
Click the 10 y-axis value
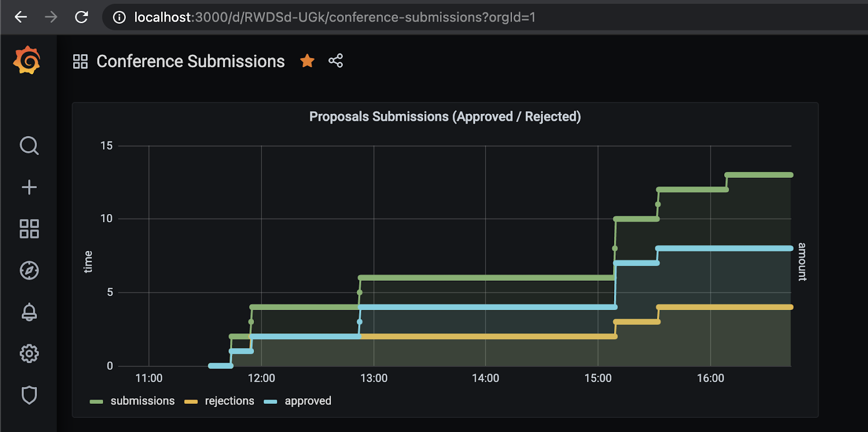tap(106, 219)
